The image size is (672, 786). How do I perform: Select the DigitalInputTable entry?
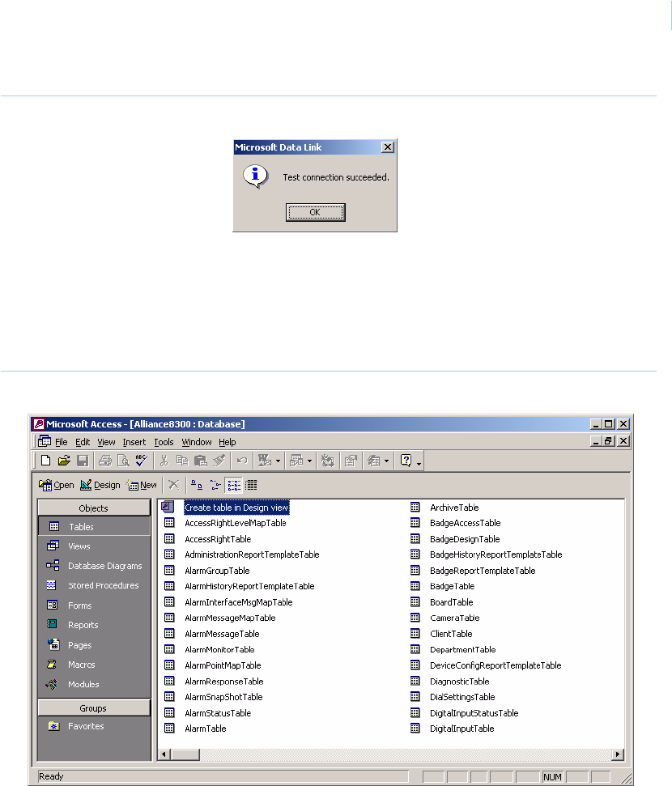coord(461,729)
